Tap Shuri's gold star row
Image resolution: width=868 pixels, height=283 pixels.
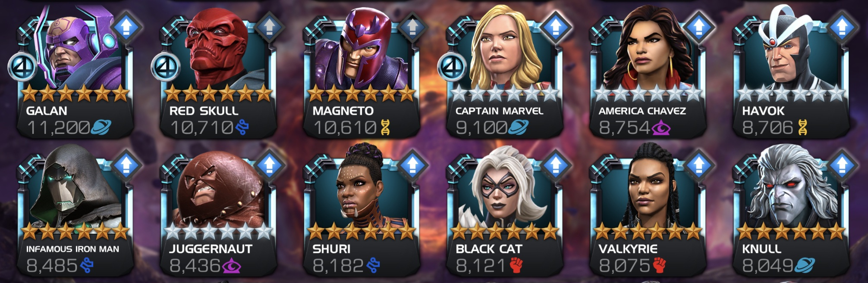point(362,232)
